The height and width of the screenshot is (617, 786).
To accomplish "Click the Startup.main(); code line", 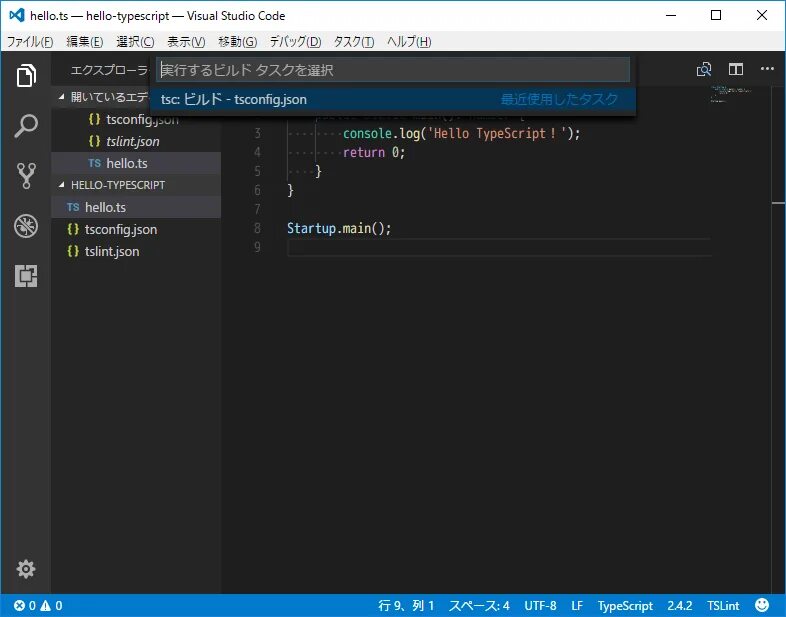I will (339, 228).
